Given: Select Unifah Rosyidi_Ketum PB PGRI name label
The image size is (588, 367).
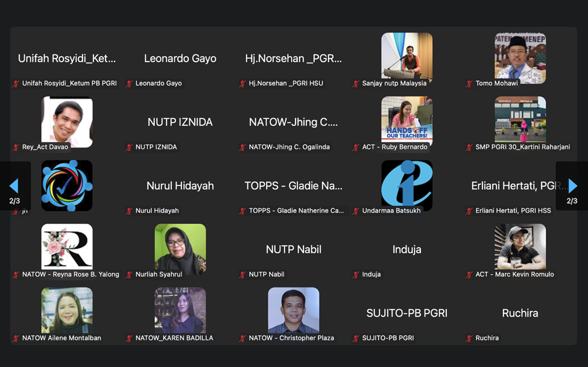Looking at the screenshot, I should pos(69,84).
